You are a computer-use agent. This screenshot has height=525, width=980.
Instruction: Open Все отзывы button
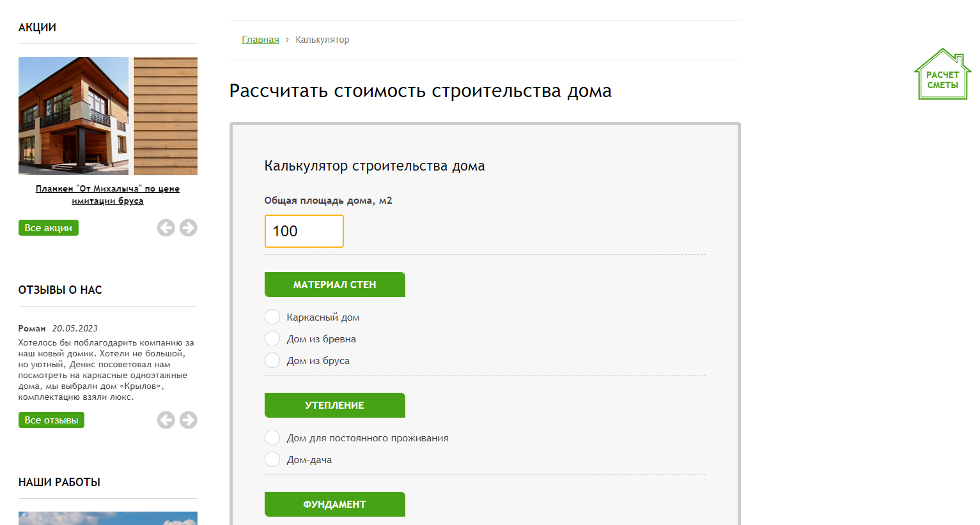click(x=51, y=420)
